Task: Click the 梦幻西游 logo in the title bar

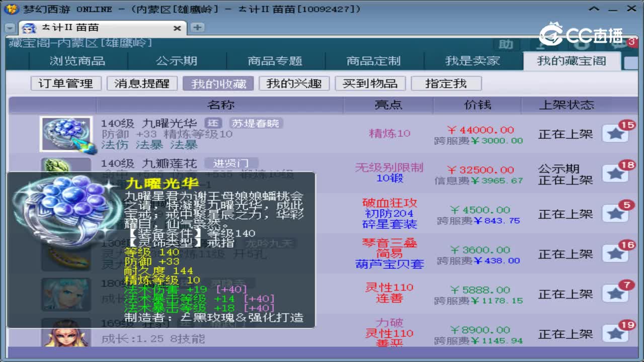Action: coord(11,9)
